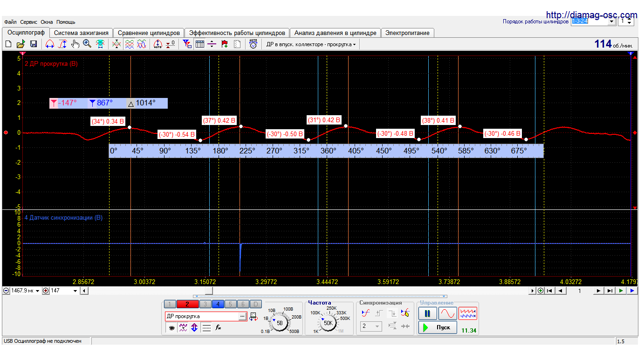Click the red sine wave mode button

pos(447,313)
